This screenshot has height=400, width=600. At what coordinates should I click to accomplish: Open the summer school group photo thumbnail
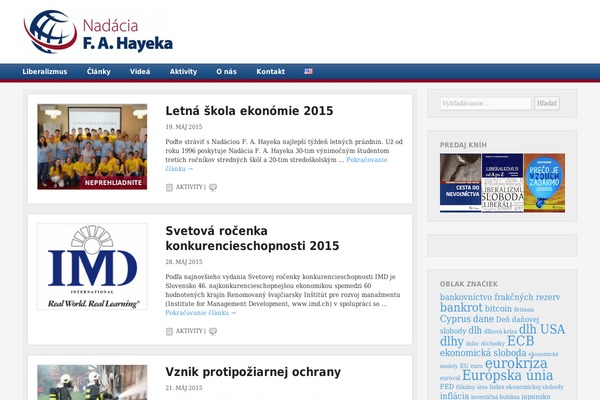(x=92, y=147)
